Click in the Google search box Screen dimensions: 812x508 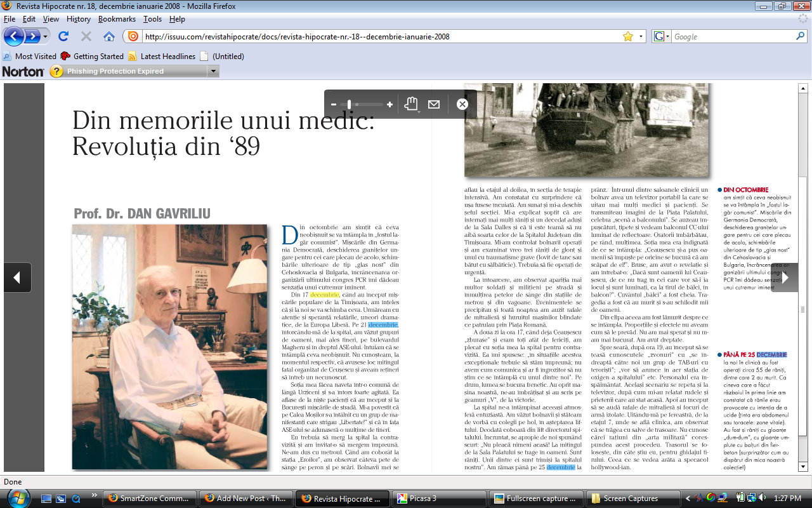(730, 37)
